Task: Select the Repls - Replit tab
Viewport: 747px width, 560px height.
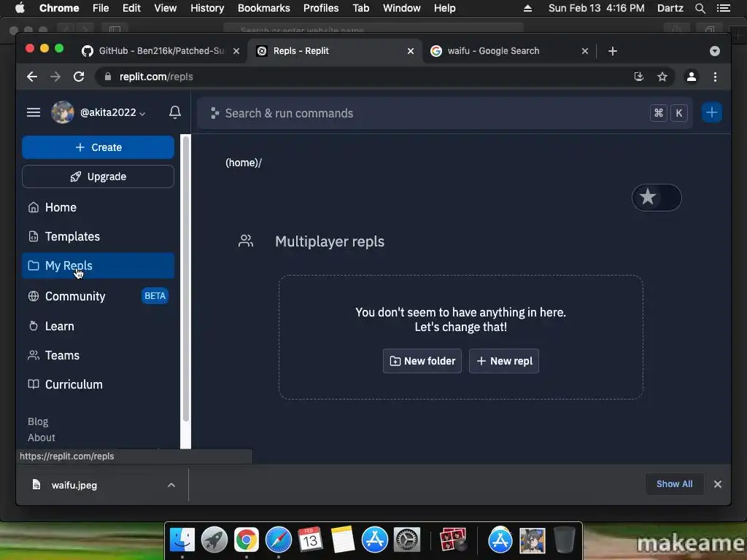Action: pyautogui.click(x=335, y=51)
